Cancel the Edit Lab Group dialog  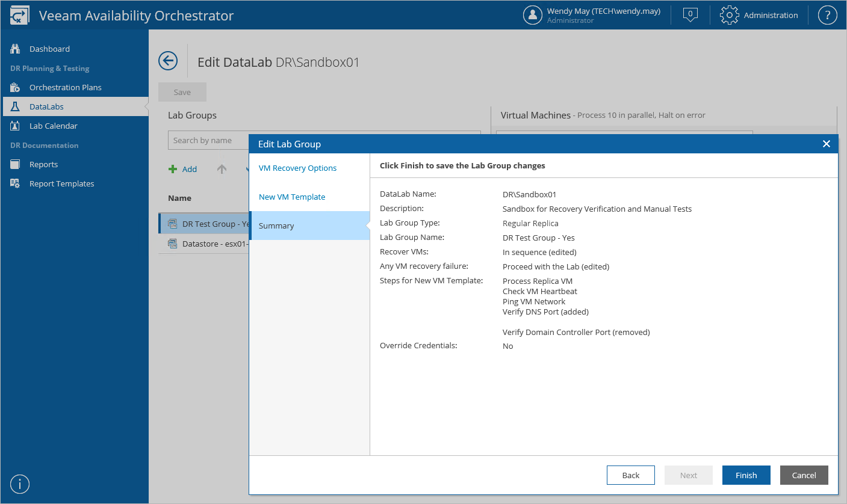[804, 475]
